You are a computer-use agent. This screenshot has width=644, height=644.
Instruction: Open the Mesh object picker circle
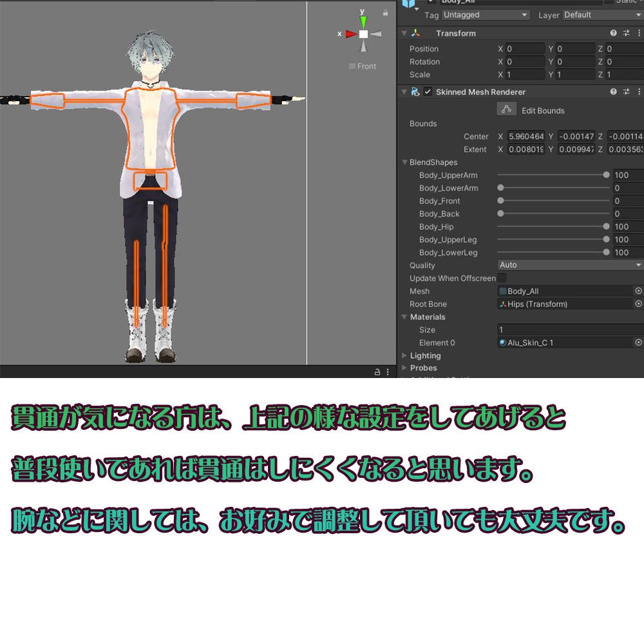point(638,291)
